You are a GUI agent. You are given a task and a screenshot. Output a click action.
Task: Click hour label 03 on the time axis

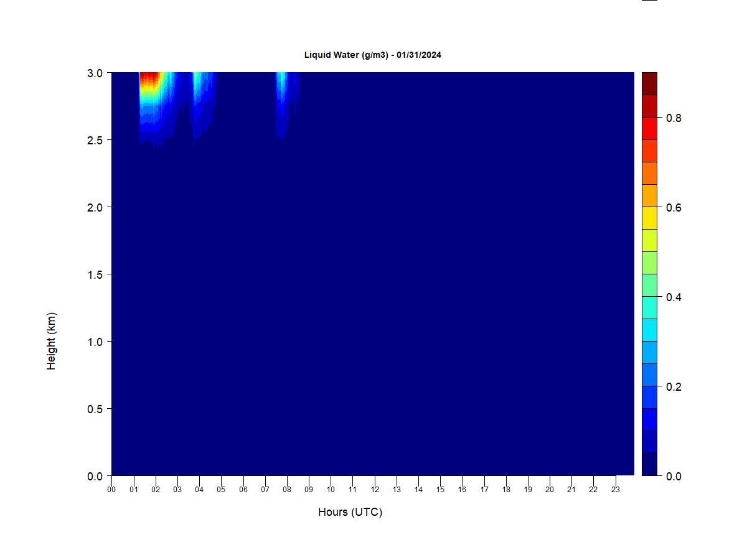tap(177, 490)
